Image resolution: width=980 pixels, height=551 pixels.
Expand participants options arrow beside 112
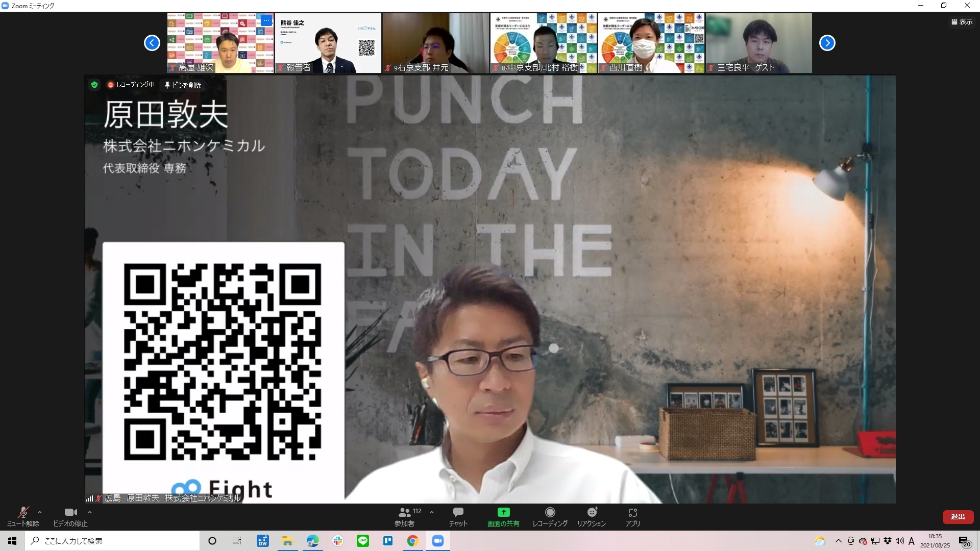point(432,512)
